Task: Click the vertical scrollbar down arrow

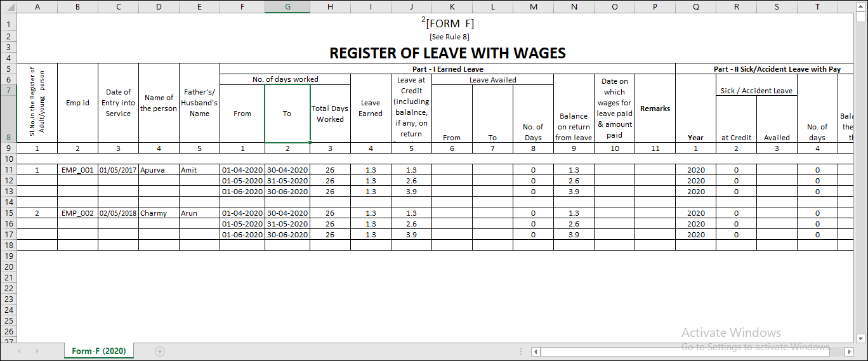Action: [x=861, y=338]
